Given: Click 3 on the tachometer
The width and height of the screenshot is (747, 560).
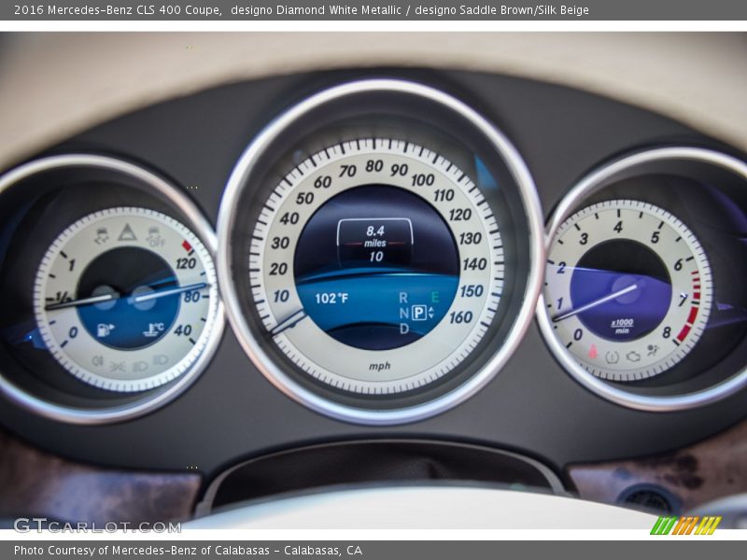Looking at the screenshot, I should point(584,239).
